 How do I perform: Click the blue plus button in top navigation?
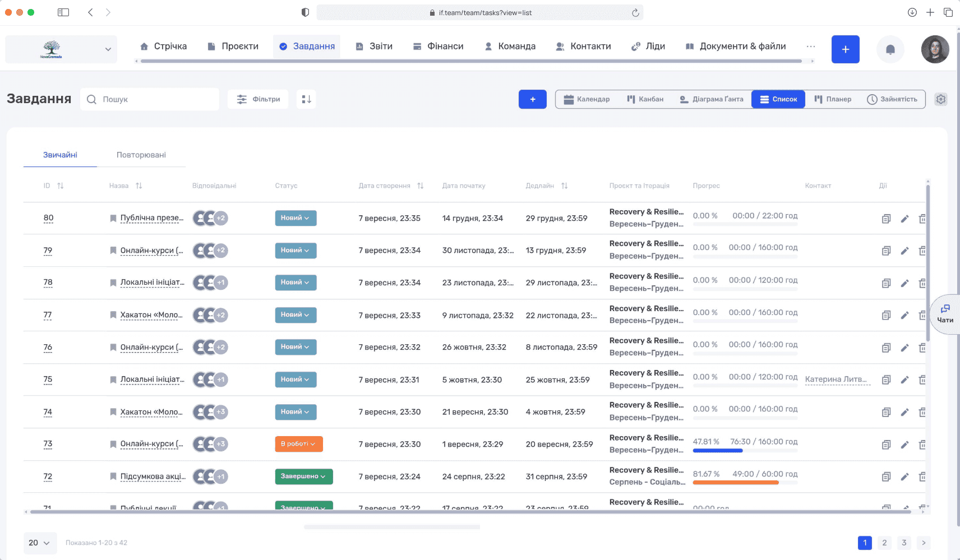846,49
